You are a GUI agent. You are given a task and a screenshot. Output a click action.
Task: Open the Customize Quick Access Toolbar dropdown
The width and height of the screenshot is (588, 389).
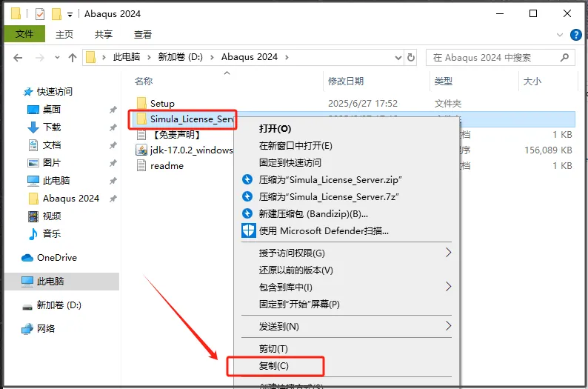coord(70,15)
